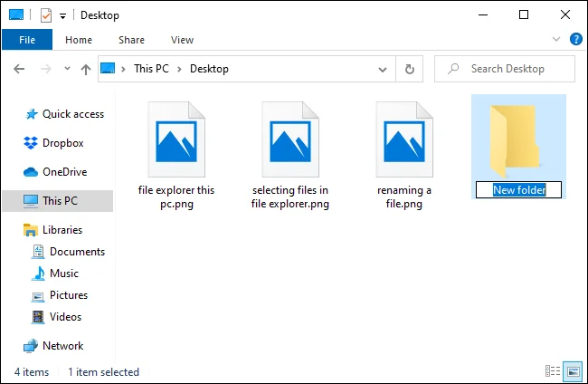Switch to the View ribbon tab
The height and width of the screenshot is (384, 588).
pos(182,40)
